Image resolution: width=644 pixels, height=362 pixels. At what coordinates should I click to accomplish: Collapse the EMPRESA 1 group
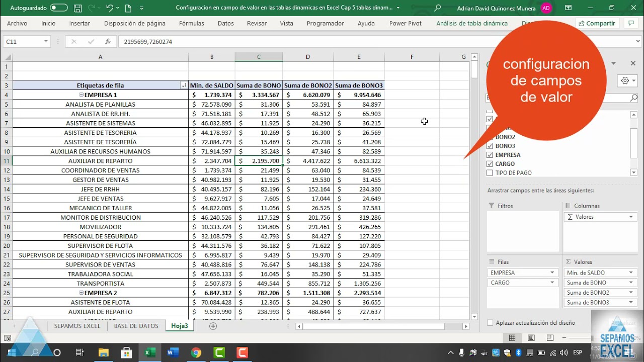click(x=81, y=95)
